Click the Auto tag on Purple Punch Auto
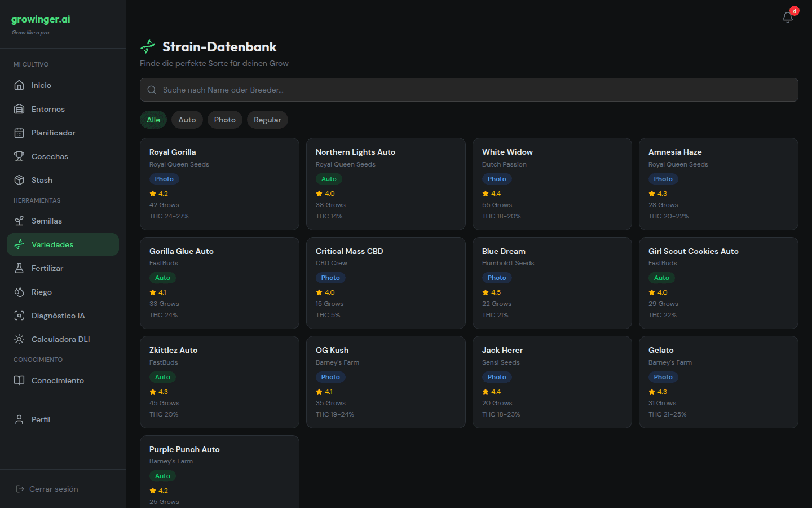The width and height of the screenshot is (812, 508). tap(162, 476)
